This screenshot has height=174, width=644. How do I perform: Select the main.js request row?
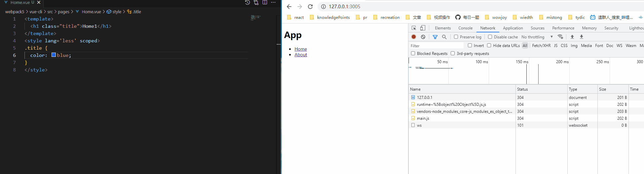[526, 118]
